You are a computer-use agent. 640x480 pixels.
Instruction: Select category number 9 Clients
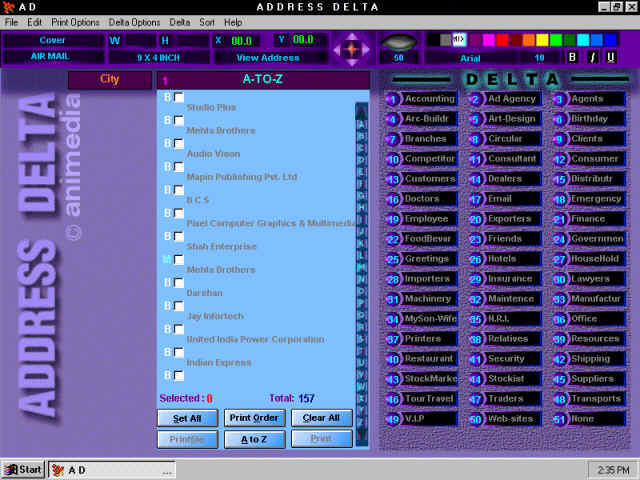pyautogui.click(x=589, y=139)
